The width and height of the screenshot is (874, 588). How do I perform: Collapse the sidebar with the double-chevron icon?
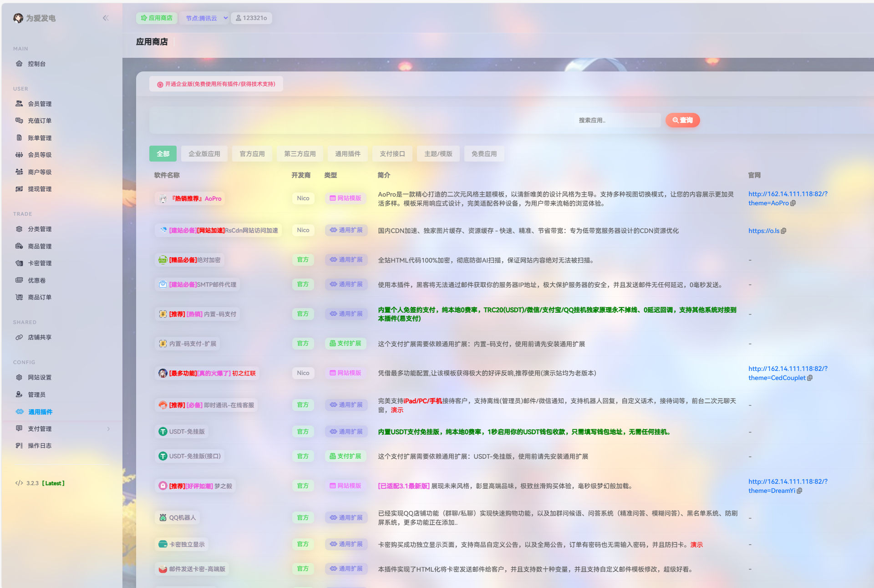tap(106, 18)
